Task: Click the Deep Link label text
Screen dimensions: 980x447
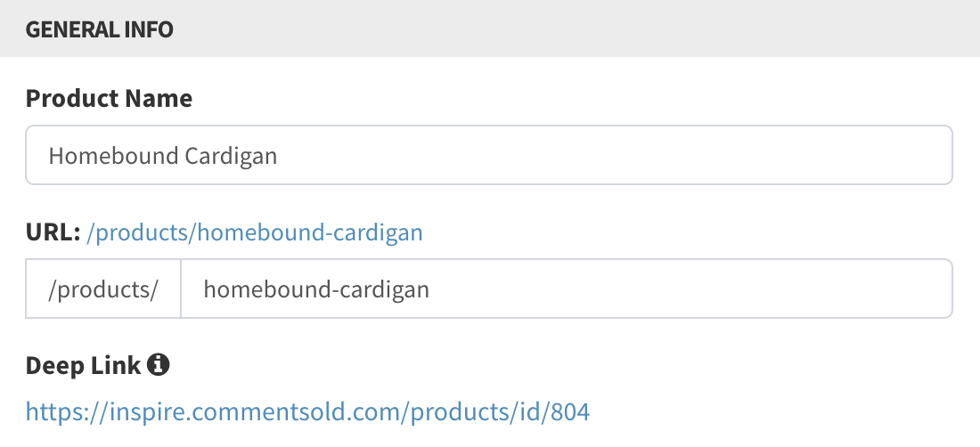Action: 83,365
